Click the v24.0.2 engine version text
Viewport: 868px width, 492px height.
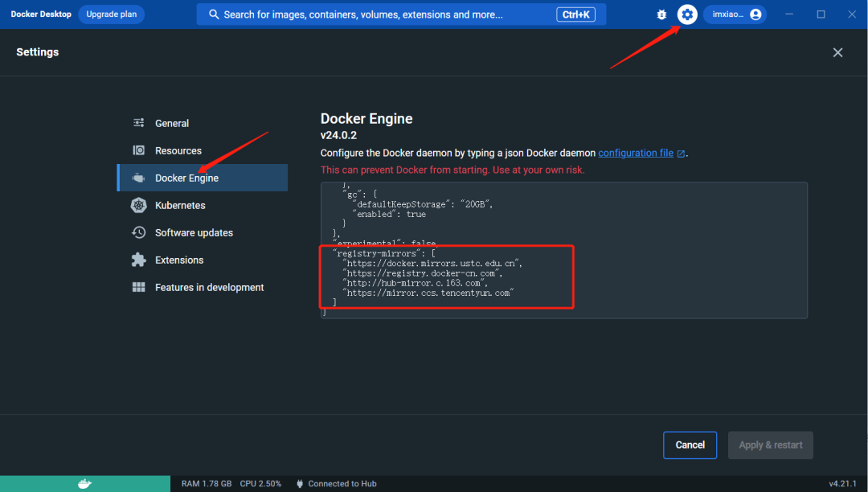pos(339,135)
